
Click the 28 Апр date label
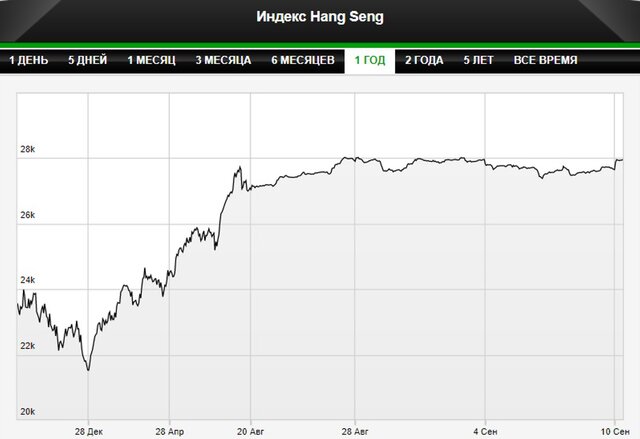tap(169, 431)
